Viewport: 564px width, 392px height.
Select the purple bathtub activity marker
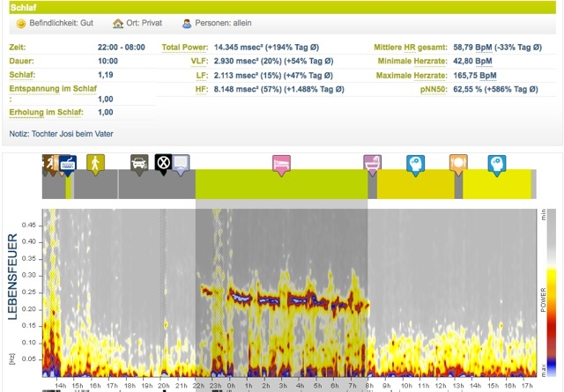tap(373, 163)
